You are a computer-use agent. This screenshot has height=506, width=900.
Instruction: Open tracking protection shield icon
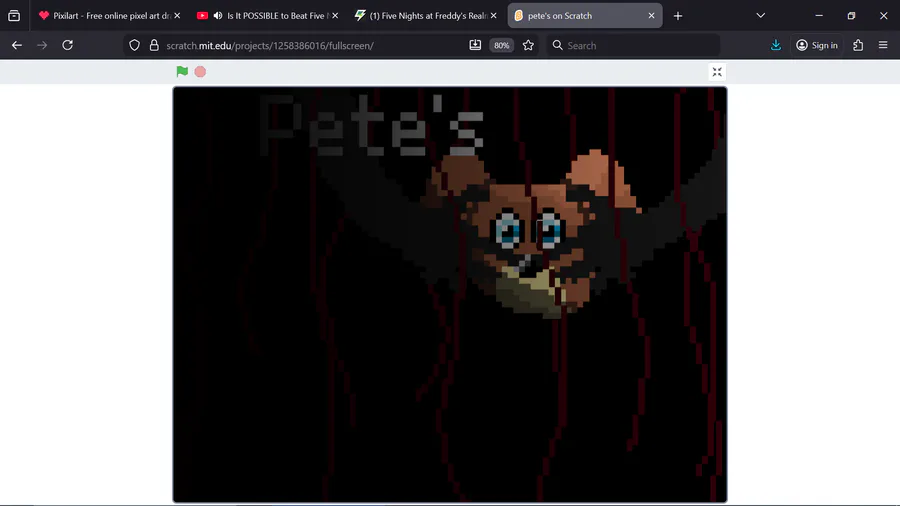(134, 45)
